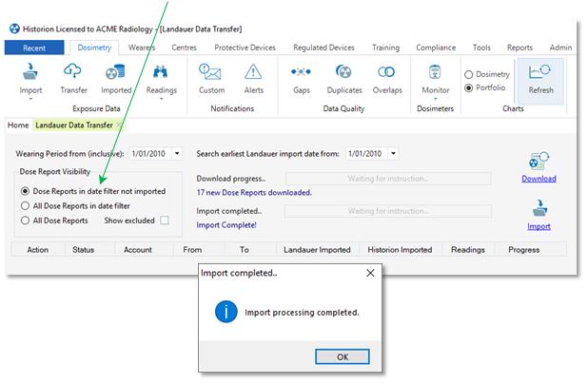
Task: Open the Protective Devices tab
Action: point(245,48)
